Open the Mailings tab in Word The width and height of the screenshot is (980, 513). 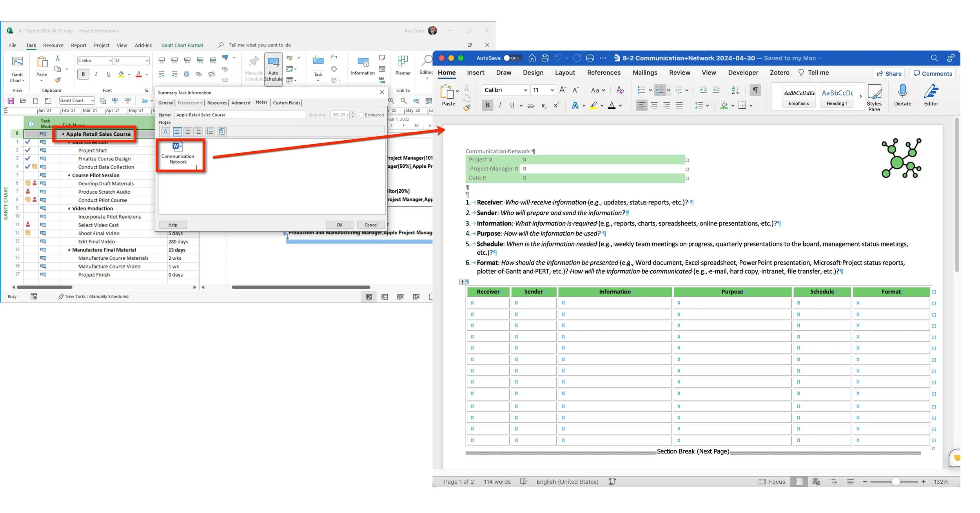click(x=645, y=73)
